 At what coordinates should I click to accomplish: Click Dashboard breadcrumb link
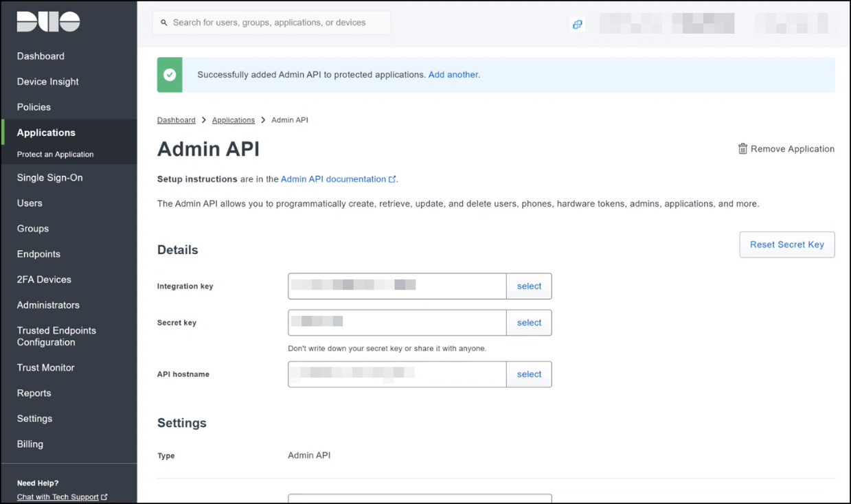177,120
